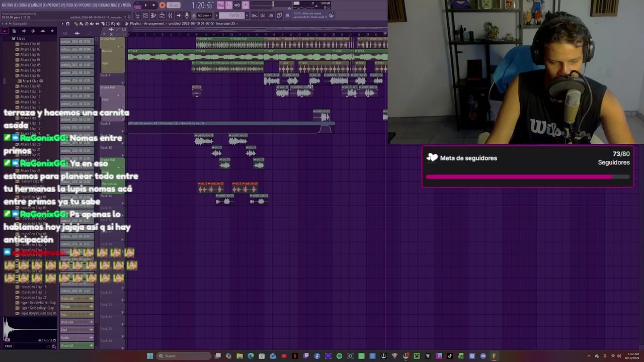644x362 pixels.
Task: Select the 'Attack Clap 04' sample
Action: pos(30,60)
